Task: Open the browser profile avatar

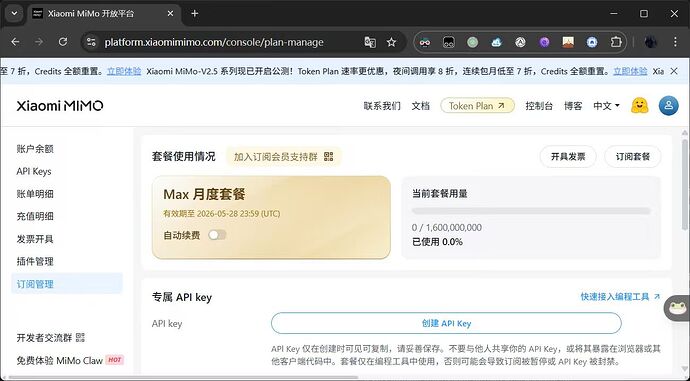Action: (651, 42)
